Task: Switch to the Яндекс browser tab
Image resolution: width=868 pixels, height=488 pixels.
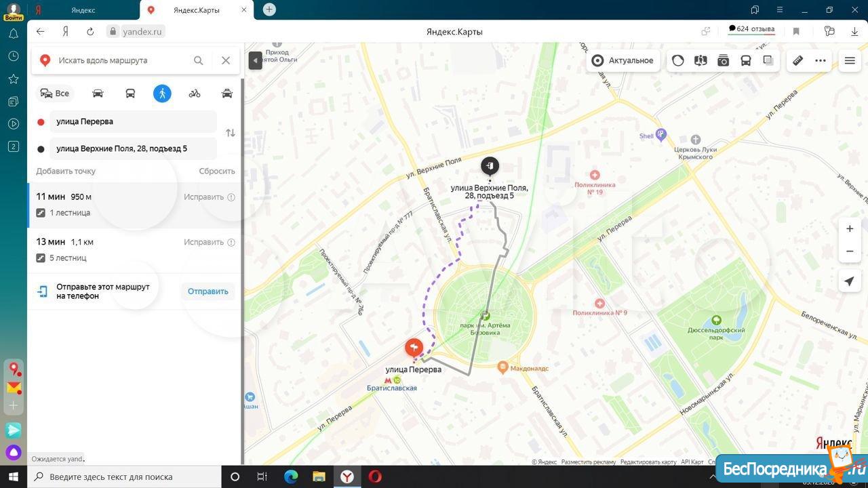Action: click(83, 10)
